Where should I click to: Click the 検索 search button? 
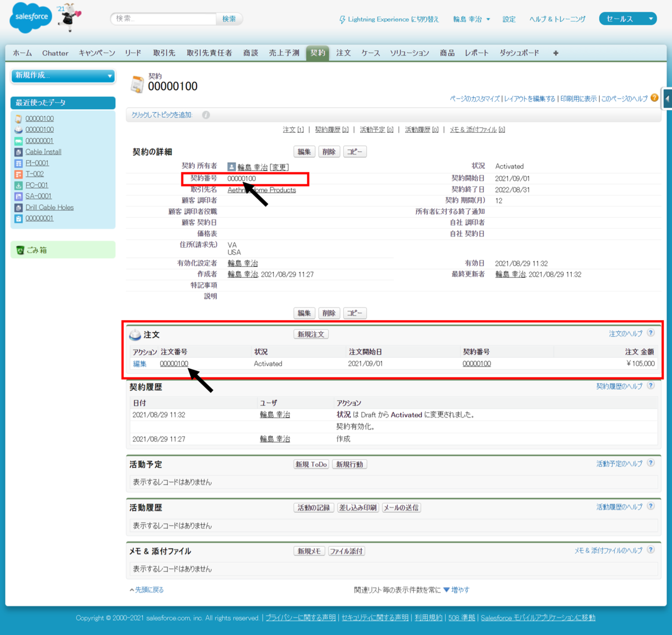tap(229, 18)
